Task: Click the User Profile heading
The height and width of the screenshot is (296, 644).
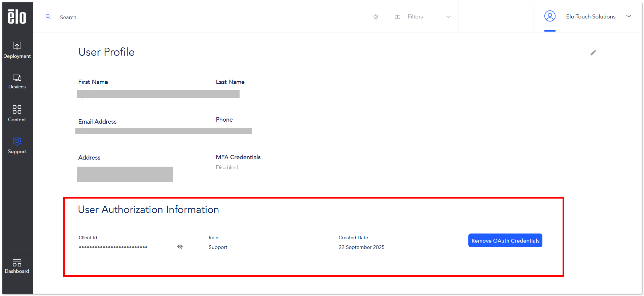Action: pos(106,52)
